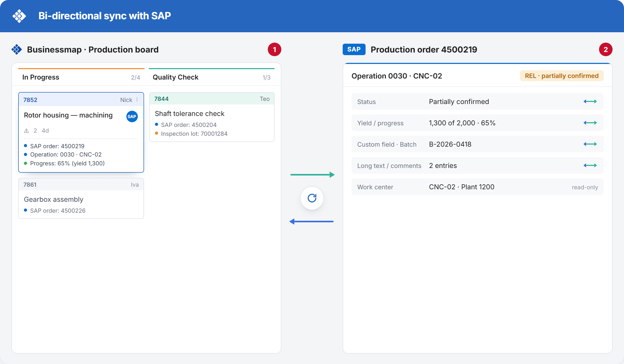The image size is (624, 364).
Task: Select the In Progress column header
Action: (81, 77)
